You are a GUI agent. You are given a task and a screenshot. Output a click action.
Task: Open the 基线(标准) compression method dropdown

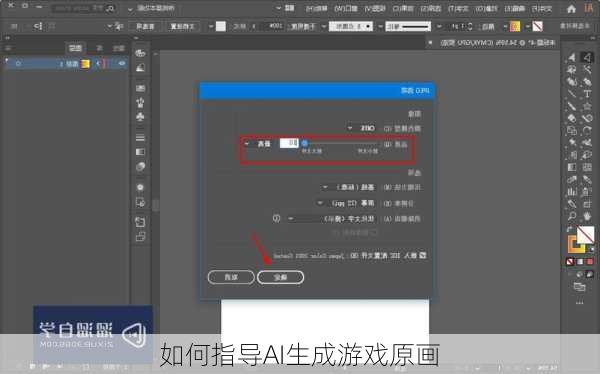[x=349, y=187]
